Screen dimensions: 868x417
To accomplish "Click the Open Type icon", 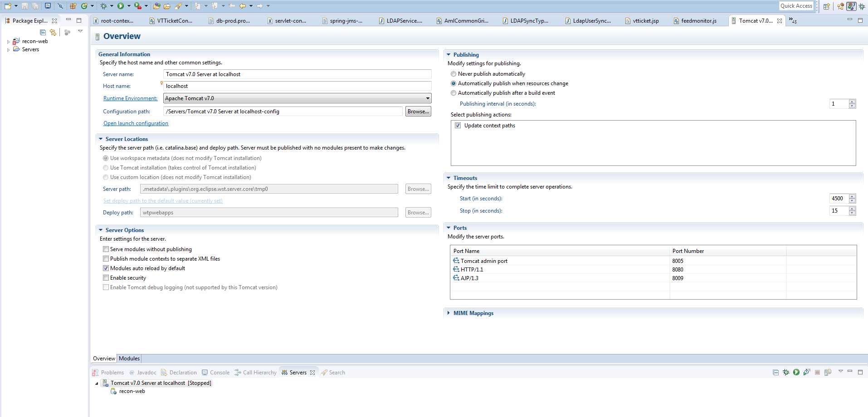I will (x=156, y=6).
